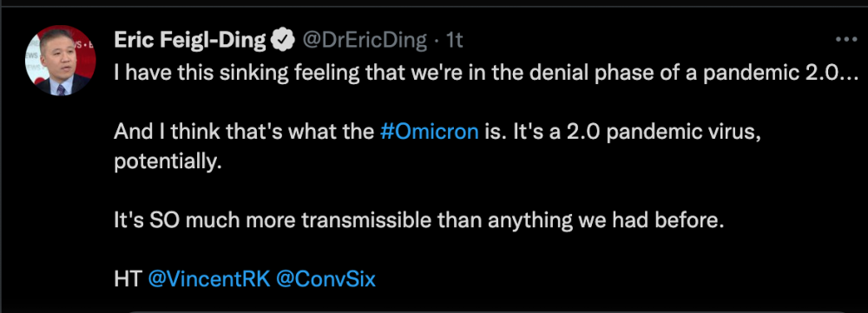Open Eric Feigl-Ding's profile avatar picture
The width and height of the screenshot is (868, 313).
click(61, 61)
